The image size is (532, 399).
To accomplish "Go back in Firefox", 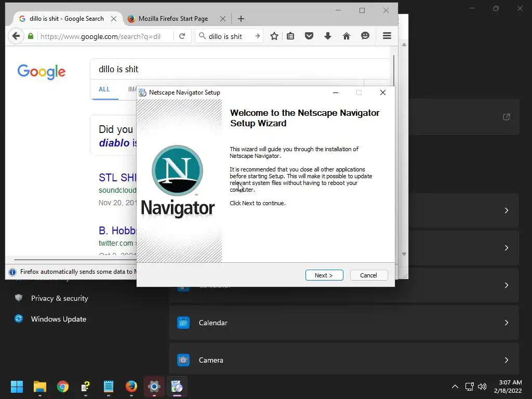I will coord(16,36).
